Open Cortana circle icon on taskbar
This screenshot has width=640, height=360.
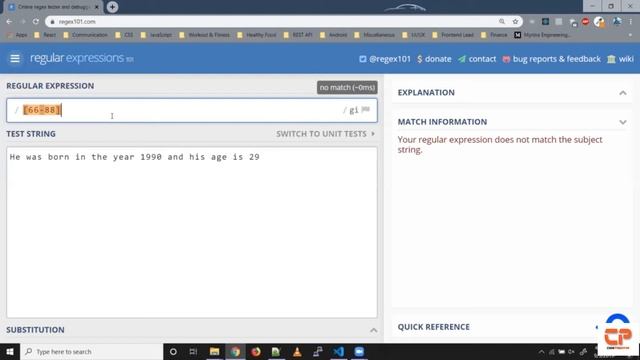point(173,351)
